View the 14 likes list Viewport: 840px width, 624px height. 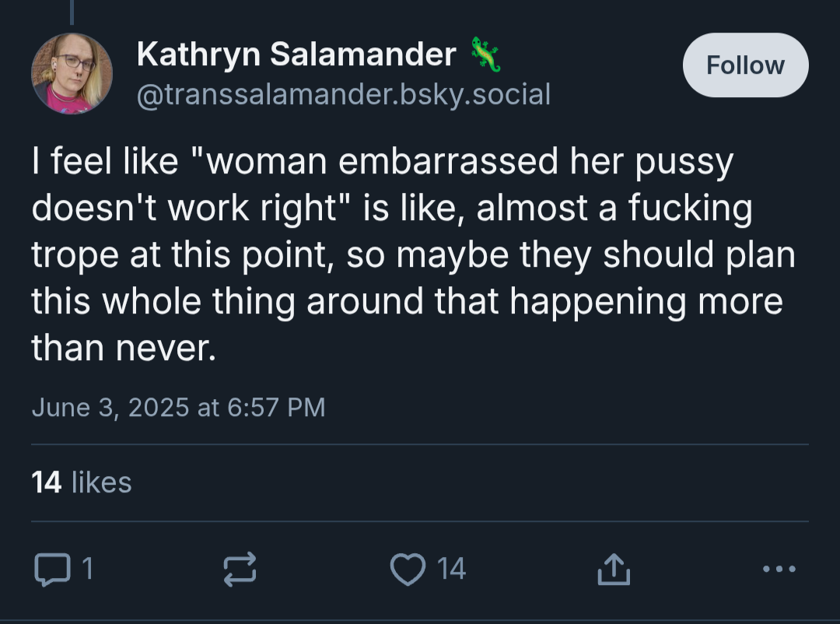click(82, 482)
